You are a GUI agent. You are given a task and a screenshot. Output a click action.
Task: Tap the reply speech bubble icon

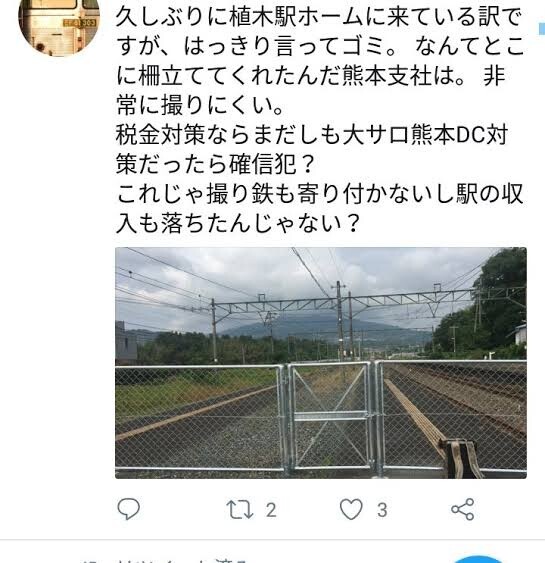(x=129, y=509)
